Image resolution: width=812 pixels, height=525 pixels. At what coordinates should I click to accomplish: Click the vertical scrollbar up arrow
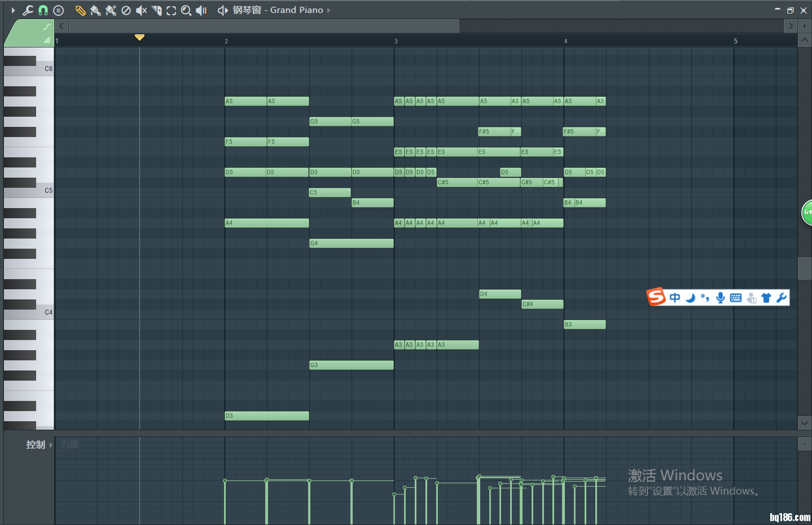point(805,41)
